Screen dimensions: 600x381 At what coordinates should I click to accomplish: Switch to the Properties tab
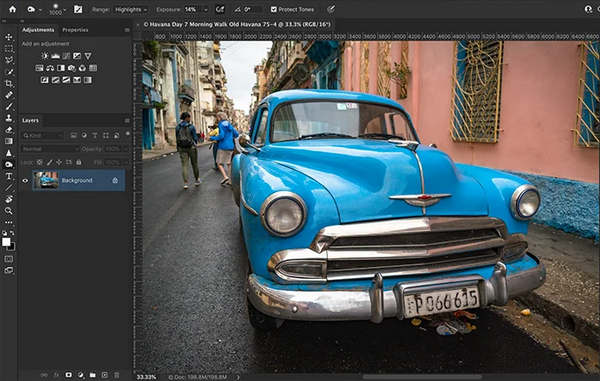tap(75, 30)
